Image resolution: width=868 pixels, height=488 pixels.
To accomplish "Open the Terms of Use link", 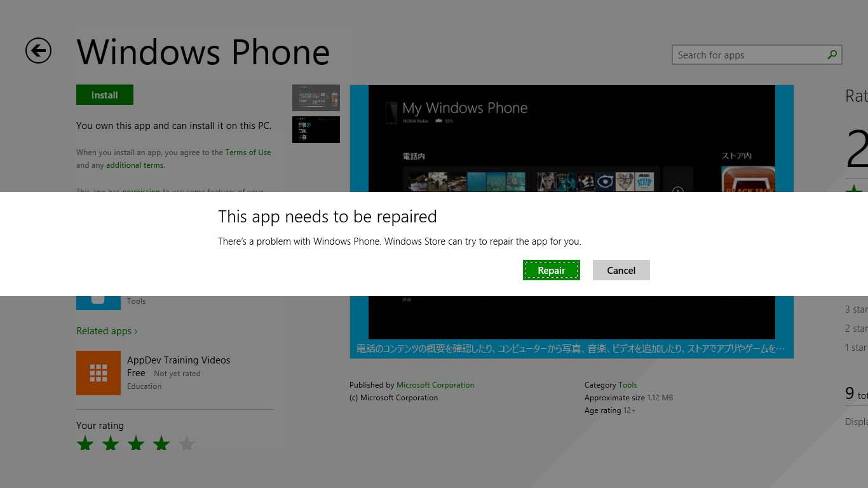I will point(248,152).
